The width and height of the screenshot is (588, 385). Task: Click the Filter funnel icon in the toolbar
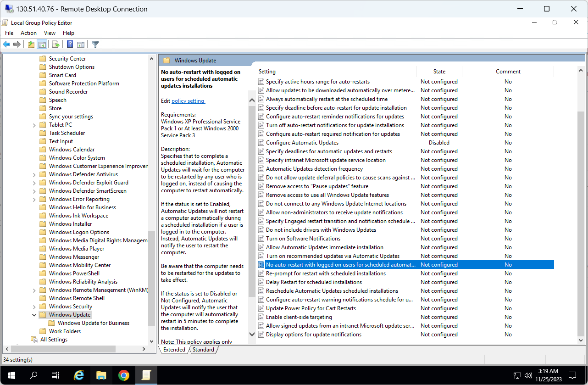(x=95, y=44)
